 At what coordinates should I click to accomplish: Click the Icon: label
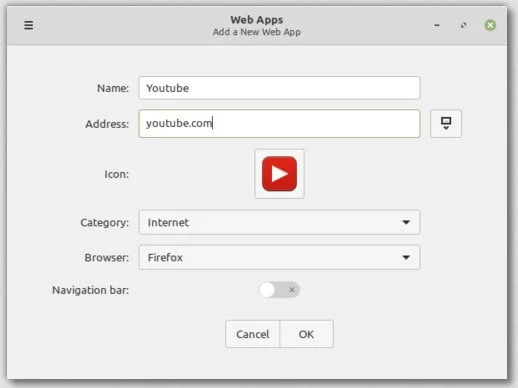click(x=116, y=174)
